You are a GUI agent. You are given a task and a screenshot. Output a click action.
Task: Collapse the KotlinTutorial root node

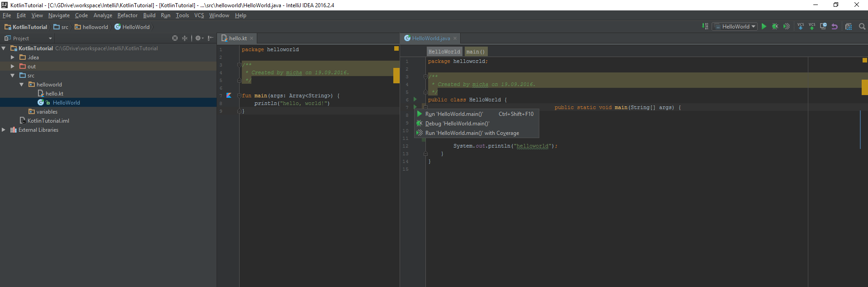tap(4, 48)
